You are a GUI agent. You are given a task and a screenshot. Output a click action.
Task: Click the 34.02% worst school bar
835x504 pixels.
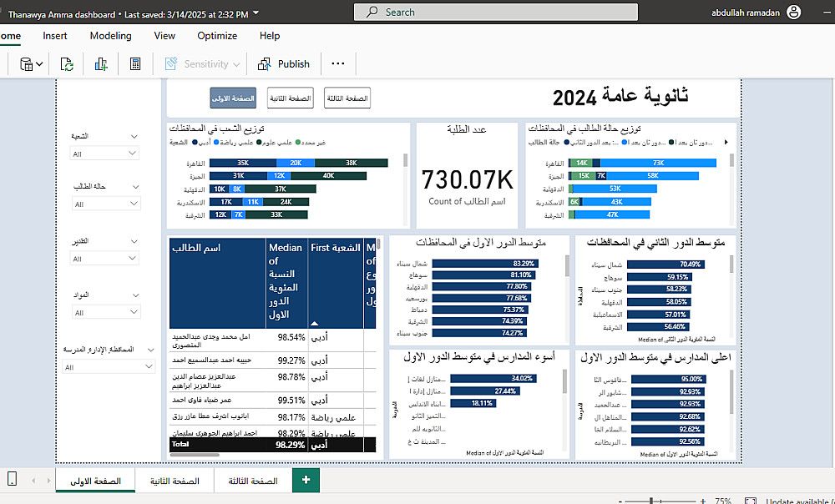coord(493,378)
